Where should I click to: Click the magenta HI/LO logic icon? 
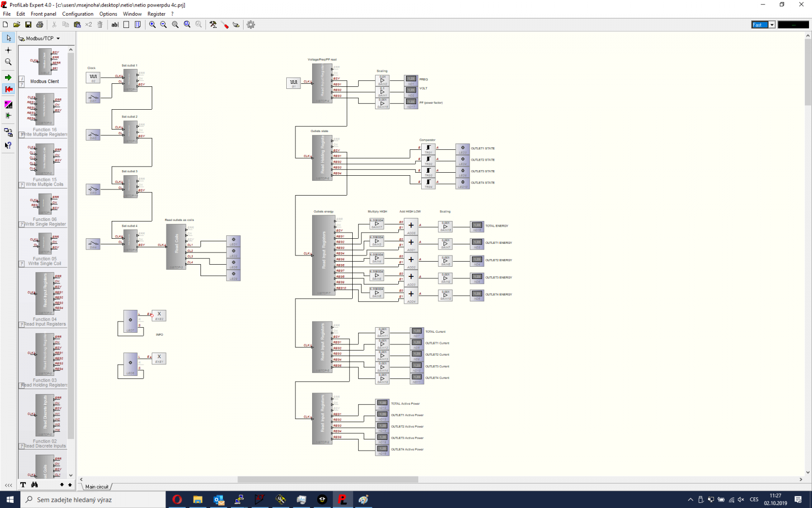point(8,105)
